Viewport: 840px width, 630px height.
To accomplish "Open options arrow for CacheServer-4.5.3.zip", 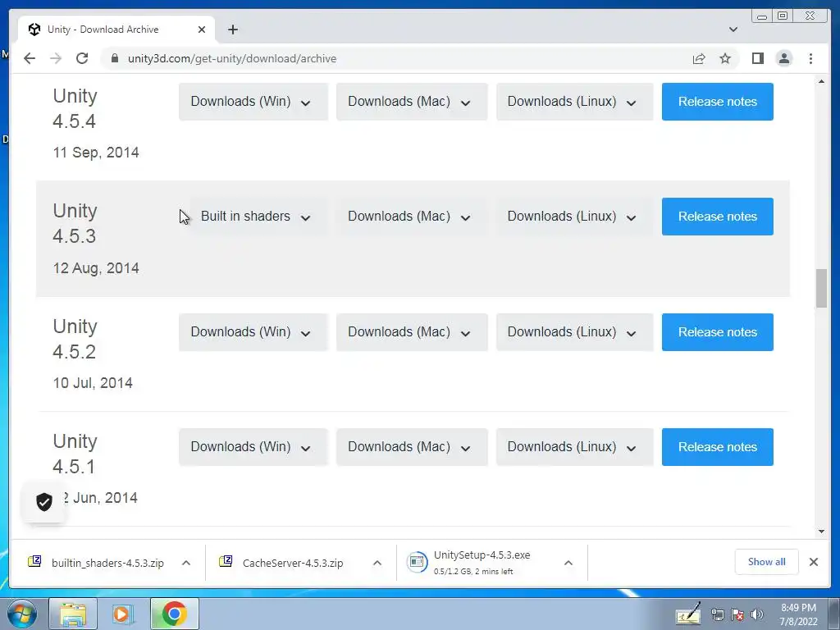I will [377, 563].
